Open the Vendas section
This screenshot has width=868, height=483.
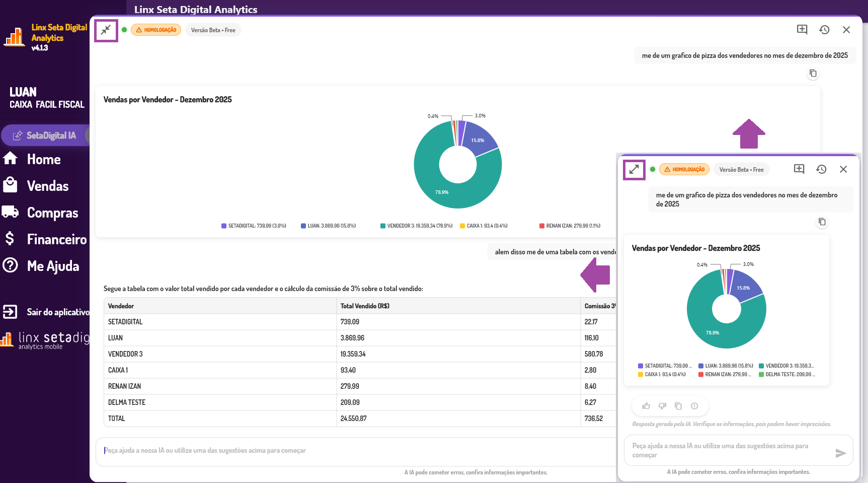coord(48,186)
